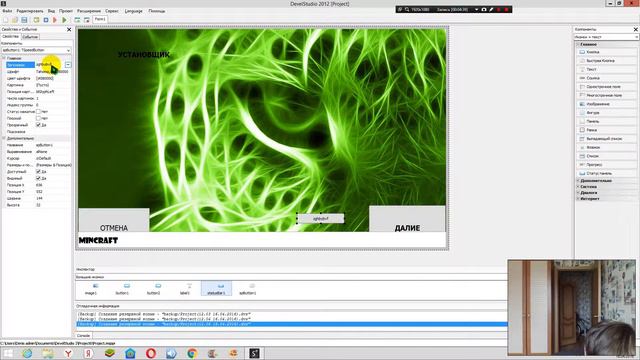
Task: Close the Компоненты panel
Action: (636, 29)
